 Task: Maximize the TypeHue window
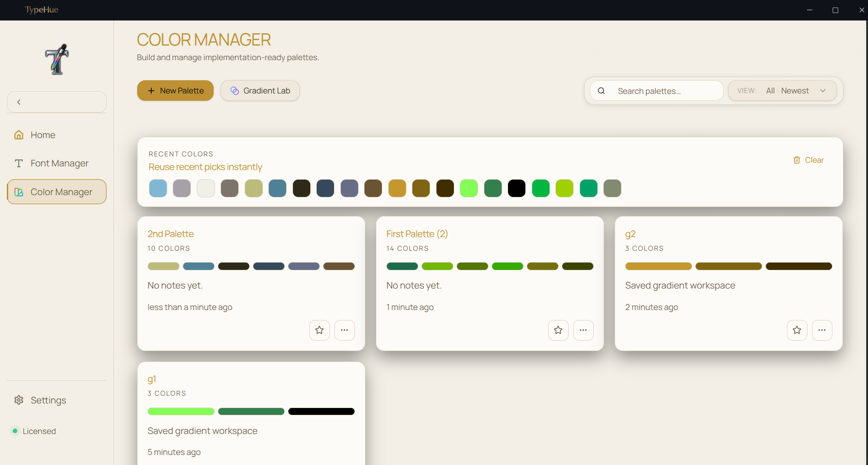pos(835,10)
